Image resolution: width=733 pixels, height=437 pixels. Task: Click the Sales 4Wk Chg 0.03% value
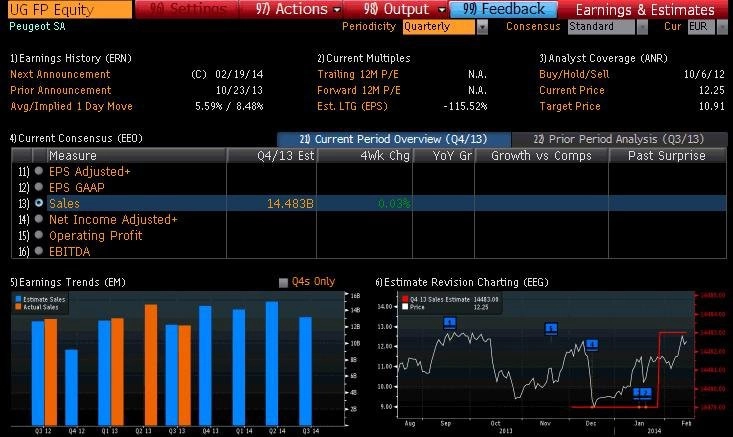(x=394, y=204)
